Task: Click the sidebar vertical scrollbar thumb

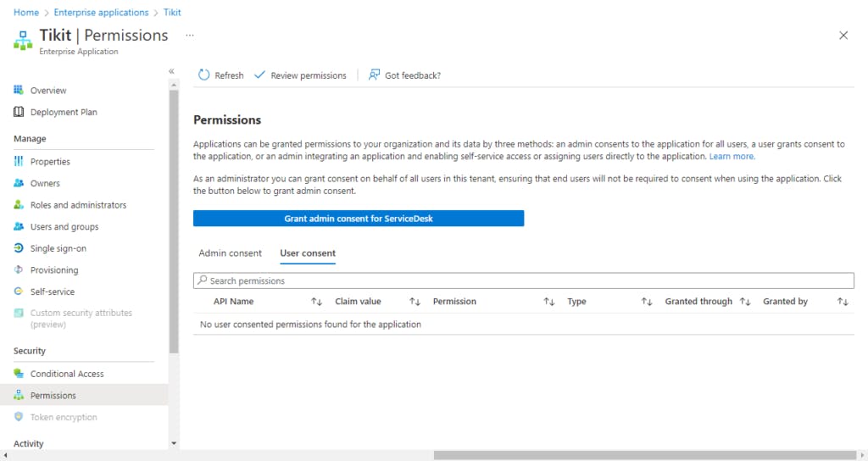Action: coord(174,221)
